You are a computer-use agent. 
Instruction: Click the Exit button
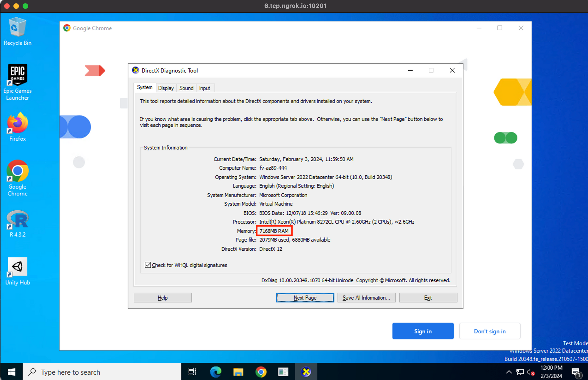pos(428,298)
